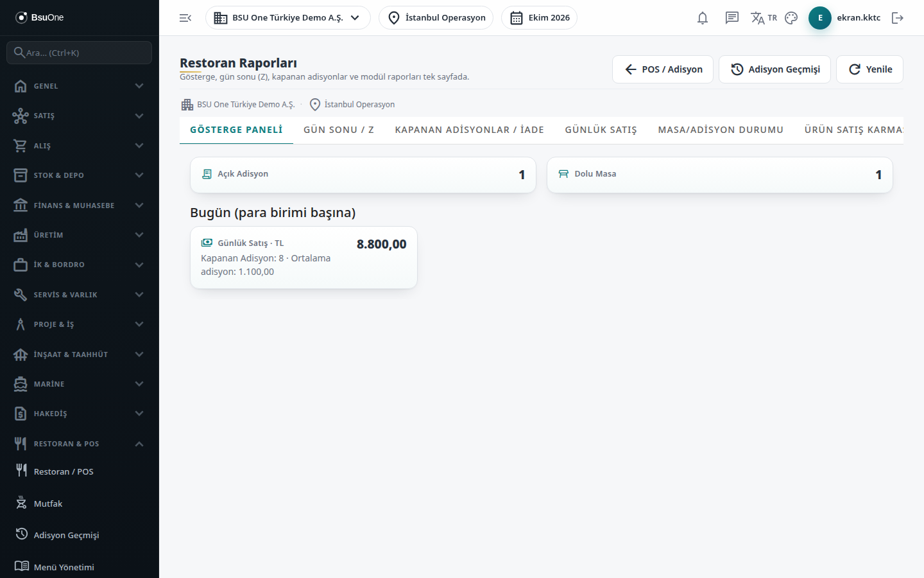Expand the GENEL menu section
924x578 pixels.
(x=80, y=86)
